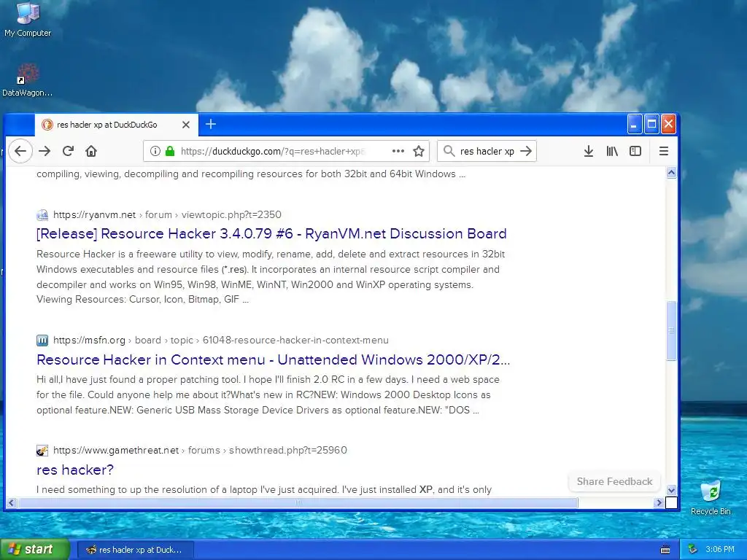Click 'Viewing Resources: Cursor, Icon, Bitmap, GIF' text
Image resolution: width=747 pixels, height=560 pixels.
138,300
